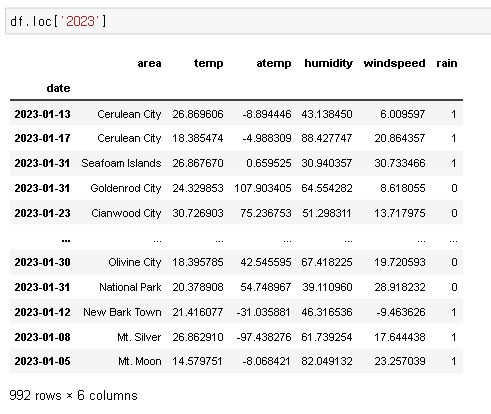Click atemp value -4.988309
The image size is (491, 414).
pyautogui.click(x=267, y=138)
